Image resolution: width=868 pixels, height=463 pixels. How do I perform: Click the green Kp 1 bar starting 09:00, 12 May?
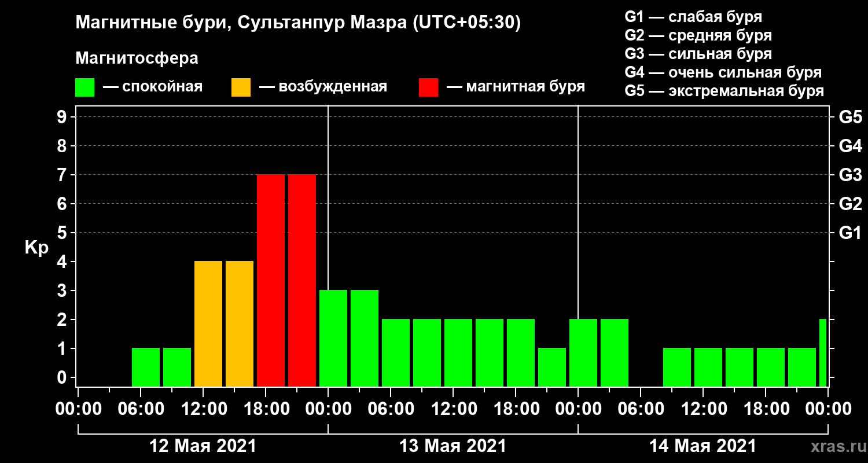(177, 367)
